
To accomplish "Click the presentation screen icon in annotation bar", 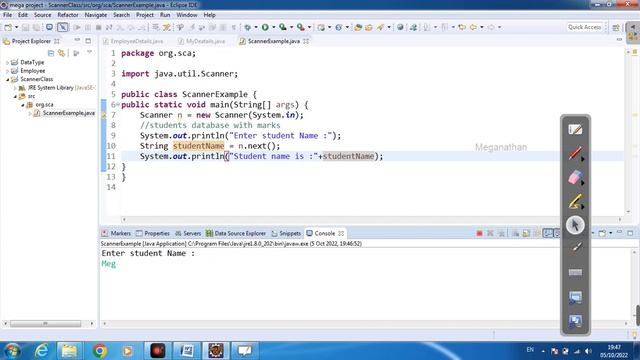I will 575,297.
